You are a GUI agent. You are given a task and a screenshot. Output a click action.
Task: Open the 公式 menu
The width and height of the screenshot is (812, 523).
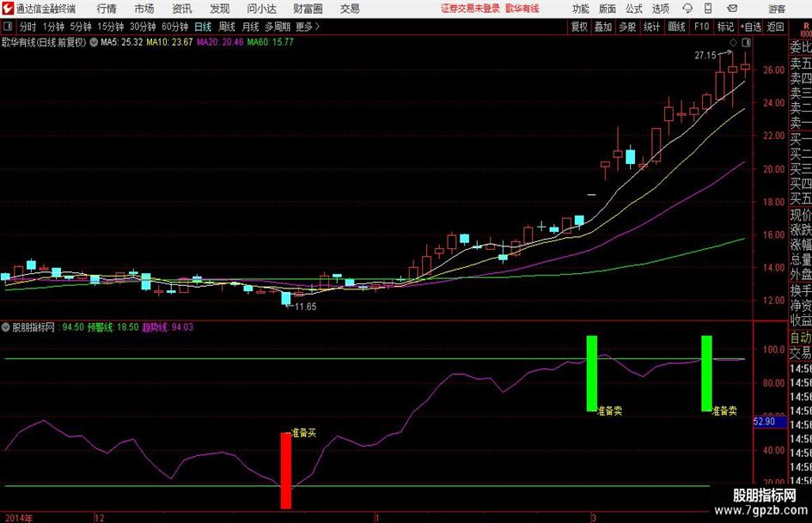coord(633,9)
